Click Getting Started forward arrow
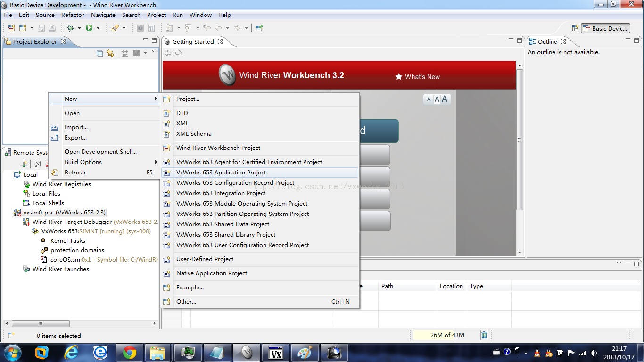This screenshot has height=362, width=644. [178, 53]
